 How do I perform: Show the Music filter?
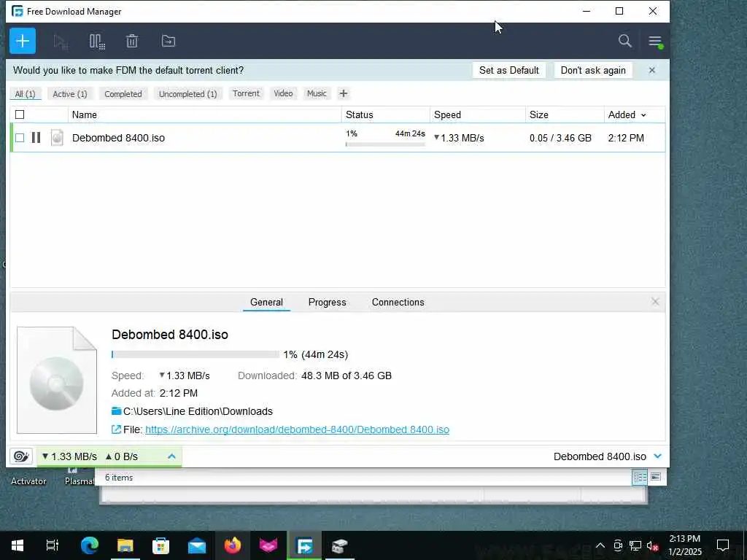tap(317, 93)
